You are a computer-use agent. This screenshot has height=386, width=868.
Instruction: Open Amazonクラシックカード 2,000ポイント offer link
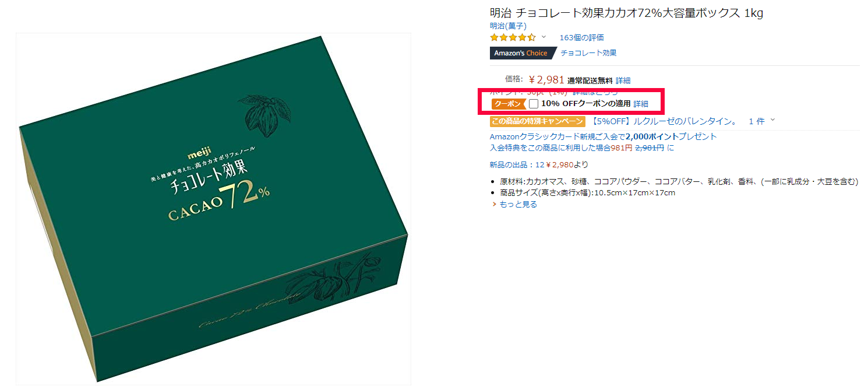click(604, 136)
